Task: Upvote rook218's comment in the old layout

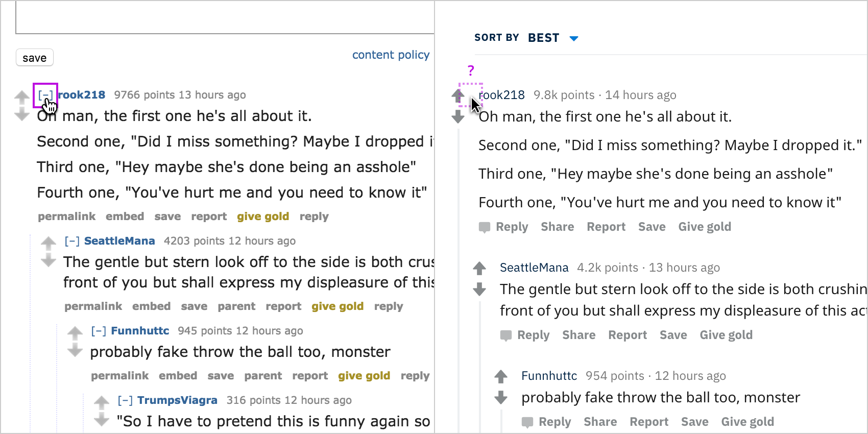Action: click(x=21, y=96)
